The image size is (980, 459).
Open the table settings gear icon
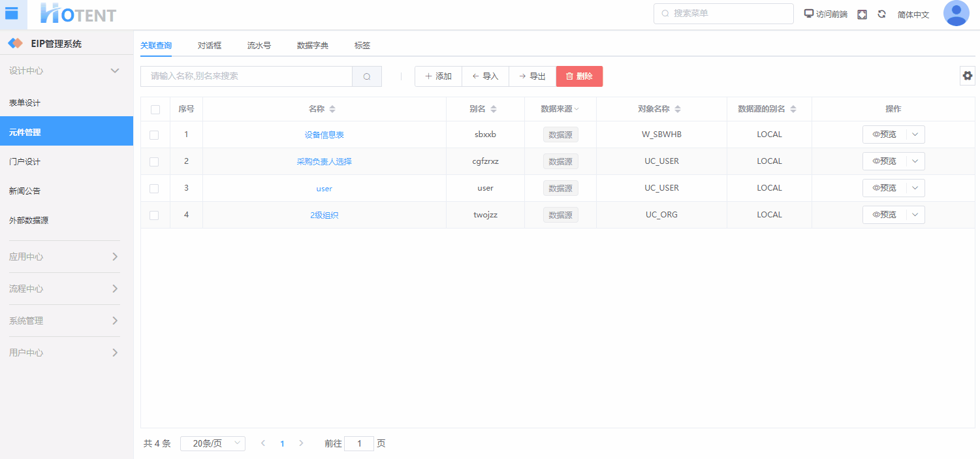tap(967, 76)
